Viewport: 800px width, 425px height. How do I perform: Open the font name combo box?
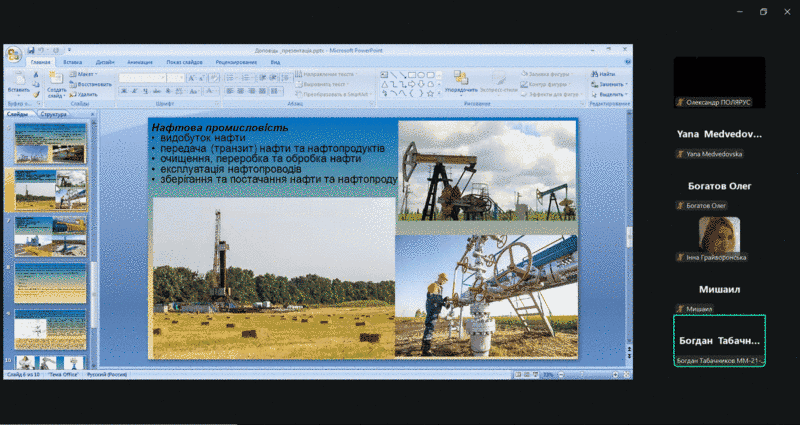pos(146,77)
